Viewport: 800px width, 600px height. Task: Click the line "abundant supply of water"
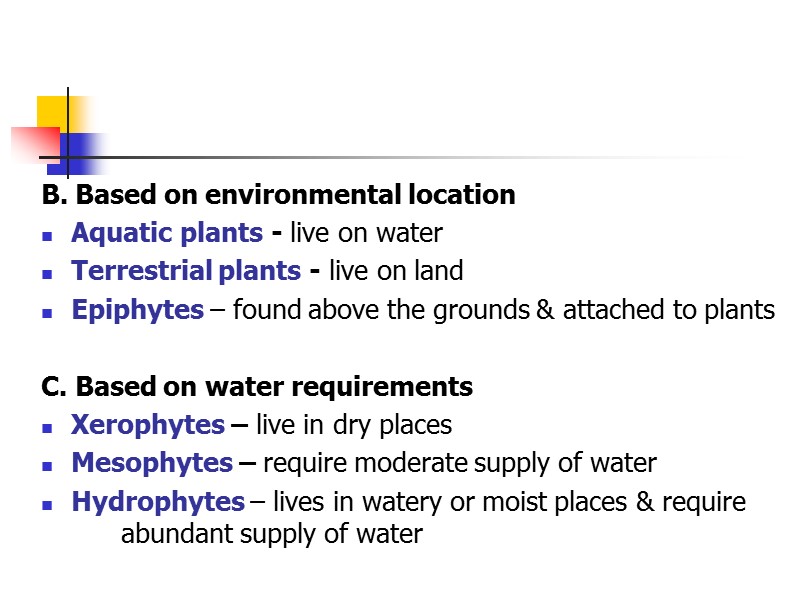[272, 534]
